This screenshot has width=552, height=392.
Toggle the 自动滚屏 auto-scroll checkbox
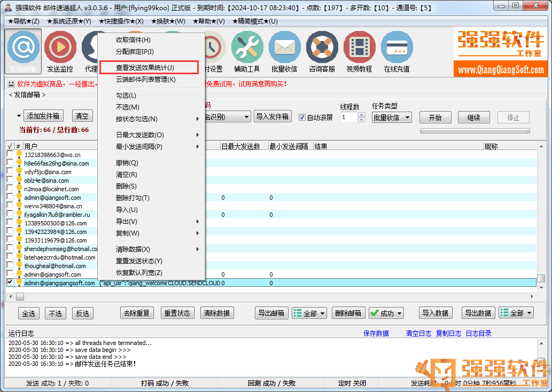click(302, 117)
